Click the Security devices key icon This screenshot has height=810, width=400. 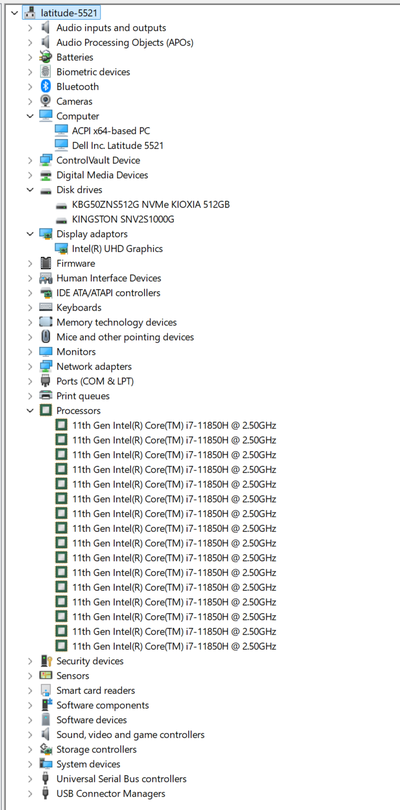click(x=46, y=661)
